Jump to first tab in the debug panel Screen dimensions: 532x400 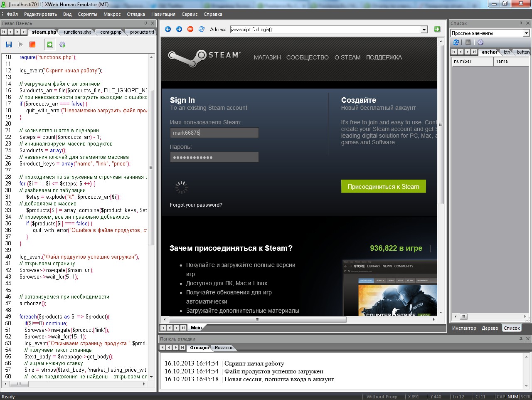click(x=163, y=348)
